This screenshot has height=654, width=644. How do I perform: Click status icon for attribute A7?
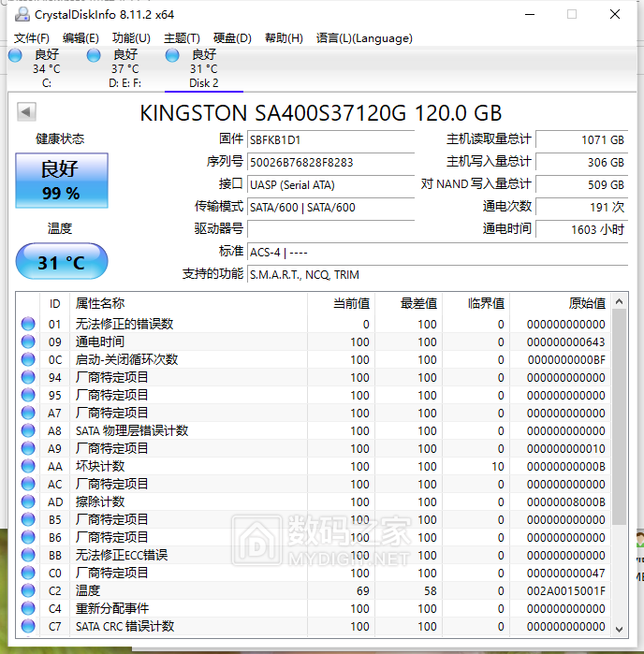tap(28, 413)
